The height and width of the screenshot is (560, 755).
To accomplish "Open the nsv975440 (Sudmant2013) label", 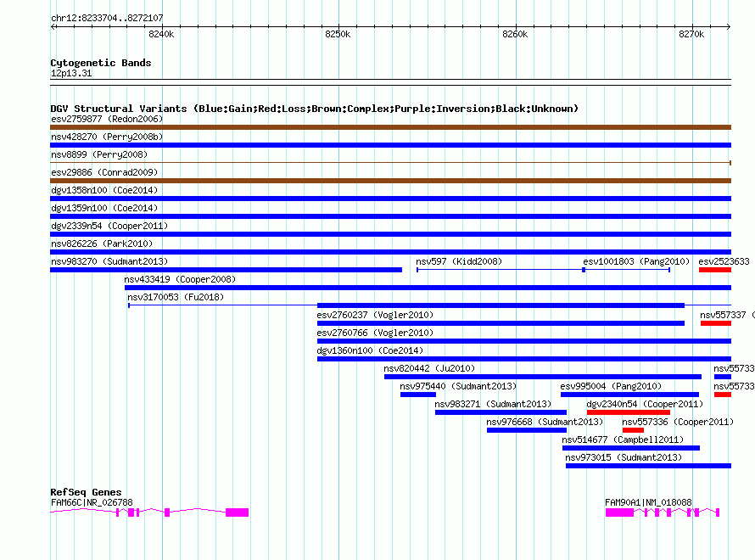I will coord(458,386).
